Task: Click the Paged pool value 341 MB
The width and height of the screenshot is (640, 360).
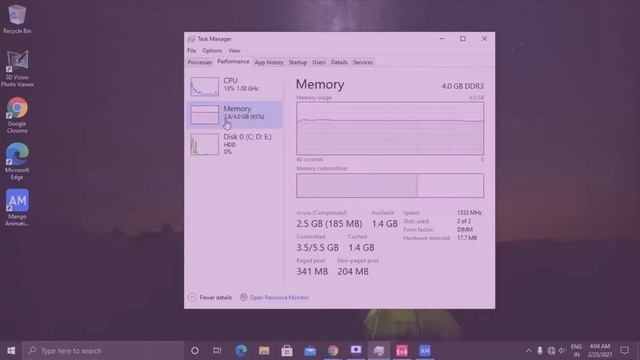Action: tap(312, 271)
